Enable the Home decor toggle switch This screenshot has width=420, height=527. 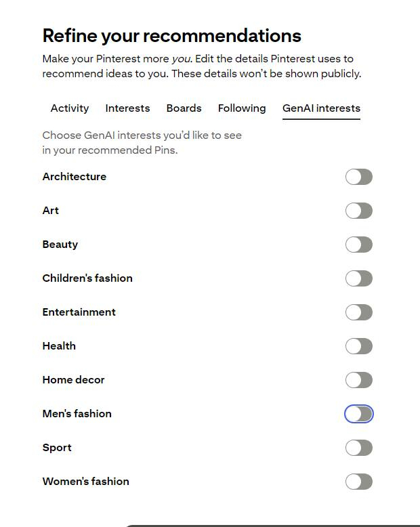click(x=359, y=380)
